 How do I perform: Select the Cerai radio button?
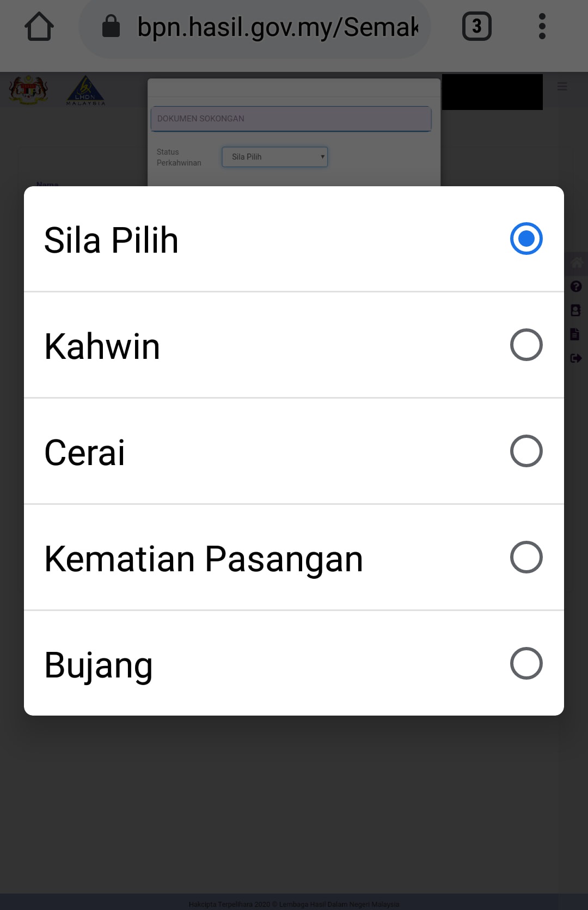[x=526, y=451]
